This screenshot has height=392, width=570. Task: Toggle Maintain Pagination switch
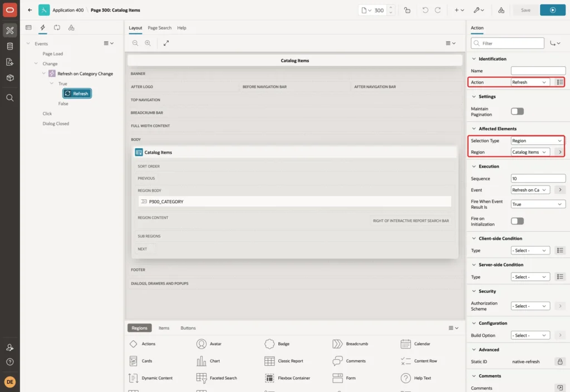517,111
